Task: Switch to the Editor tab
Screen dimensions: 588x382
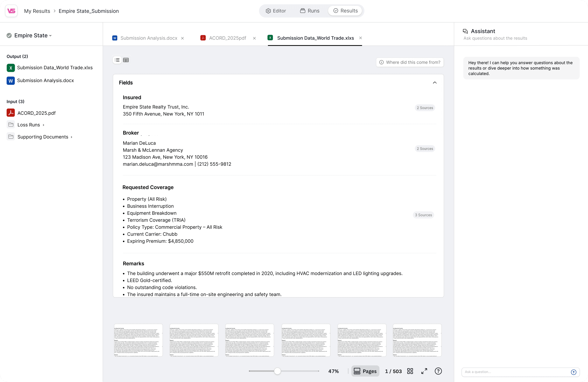Action: (x=276, y=11)
